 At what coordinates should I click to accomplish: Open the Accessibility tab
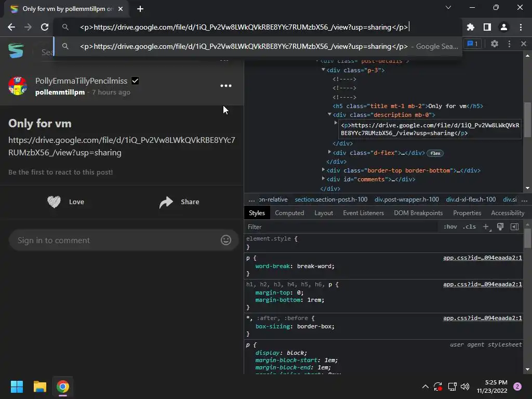coord(508,213)
